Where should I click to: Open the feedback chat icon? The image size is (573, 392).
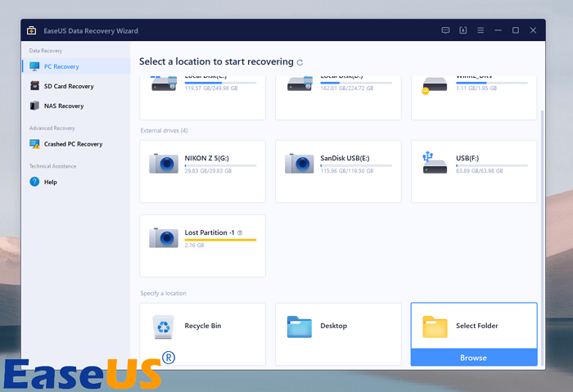[x=445, y=30]
